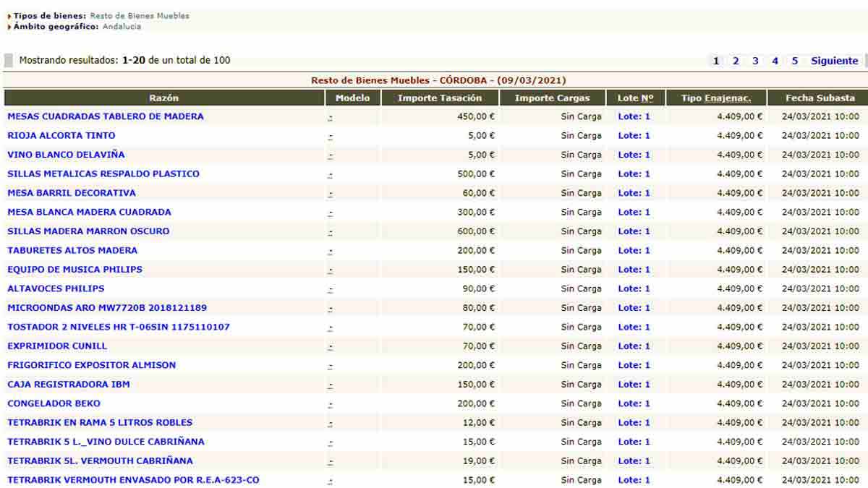The image size is (868, 488).
Task: Click Siguiente to see next results
Action: click(834, 61)
